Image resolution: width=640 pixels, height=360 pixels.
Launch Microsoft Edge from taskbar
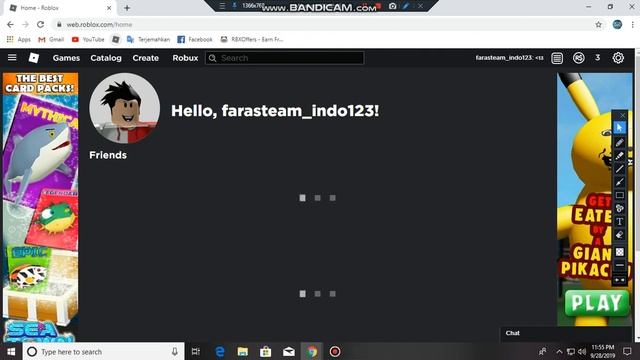coord(220,351)
